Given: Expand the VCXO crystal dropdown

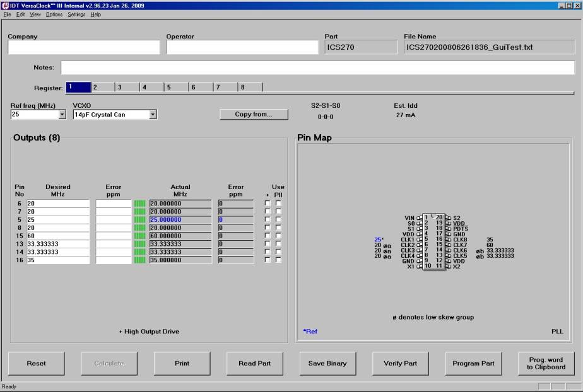Looking at the screenshot, I should pyautogui.click(x=153, y=114).
